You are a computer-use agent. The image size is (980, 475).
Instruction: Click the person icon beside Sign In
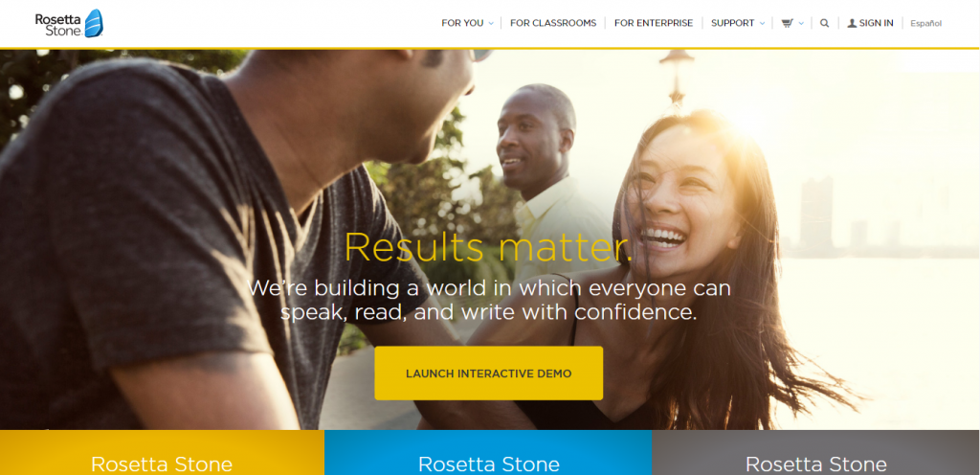pos(851,23)
